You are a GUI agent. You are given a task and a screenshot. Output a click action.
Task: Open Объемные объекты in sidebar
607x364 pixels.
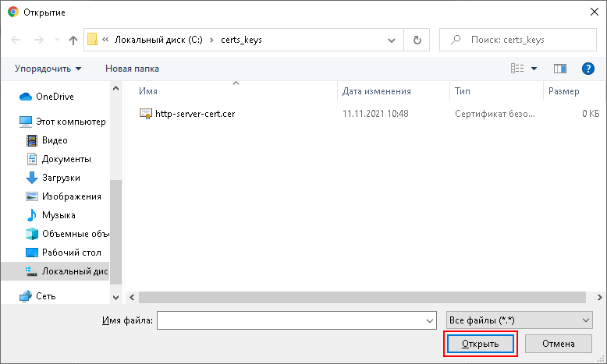(x=76, y=234)
